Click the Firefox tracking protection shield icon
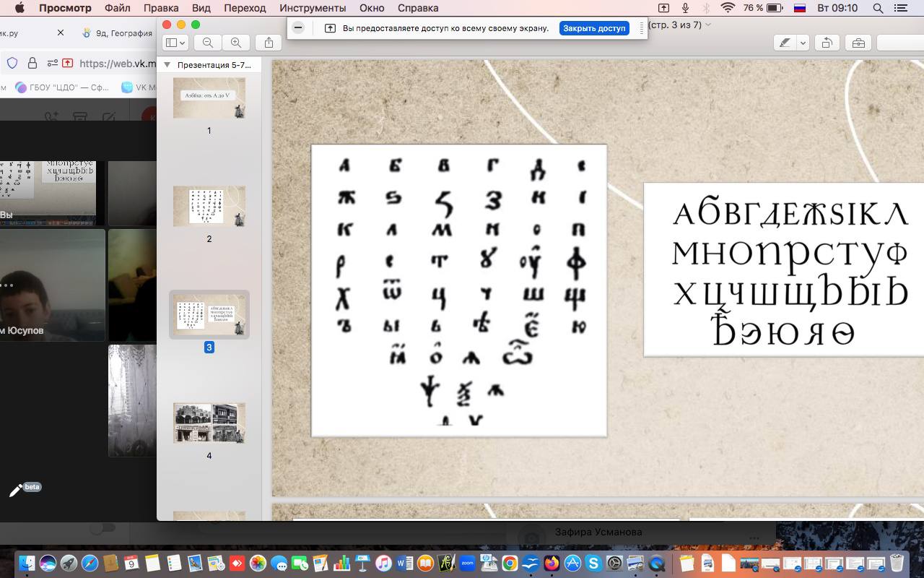 pos(12,63)
